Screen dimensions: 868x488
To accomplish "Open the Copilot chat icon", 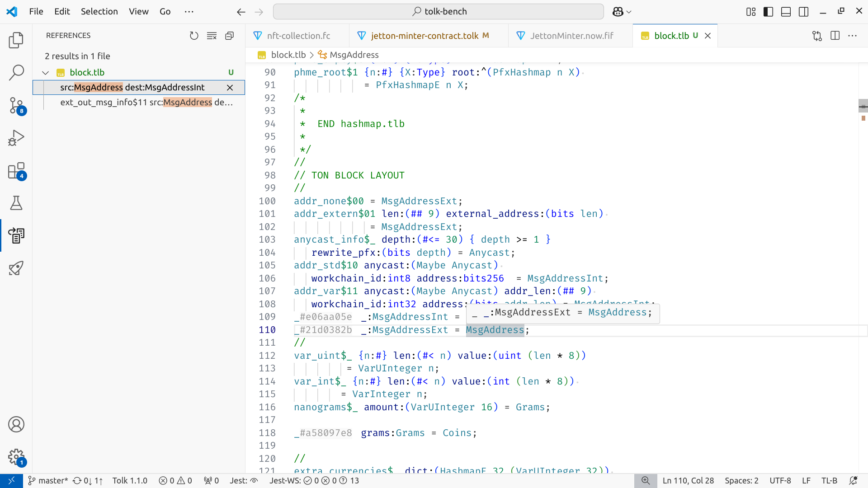I will pos(618,12).
